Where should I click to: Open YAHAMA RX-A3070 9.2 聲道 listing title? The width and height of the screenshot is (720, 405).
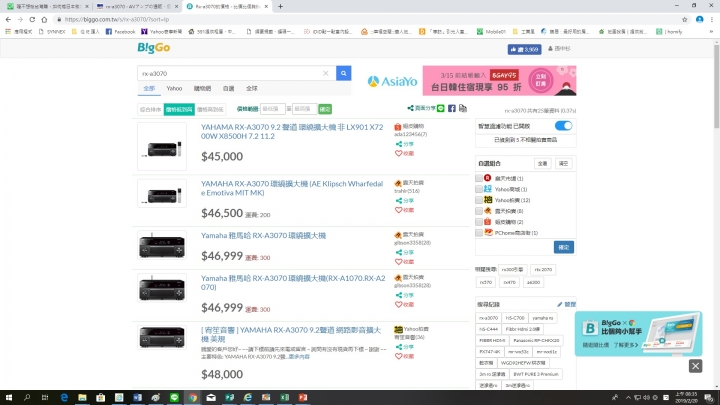click(x=292, y=131)
